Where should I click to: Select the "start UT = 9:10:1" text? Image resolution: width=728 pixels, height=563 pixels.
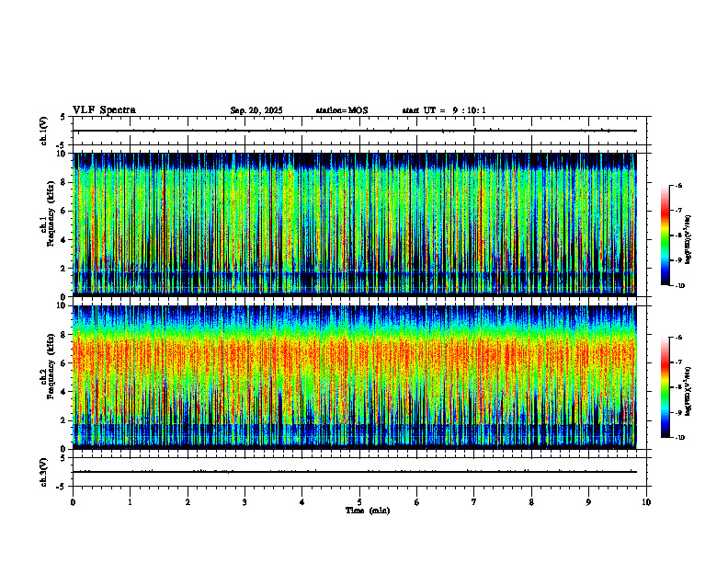point(444,110)
